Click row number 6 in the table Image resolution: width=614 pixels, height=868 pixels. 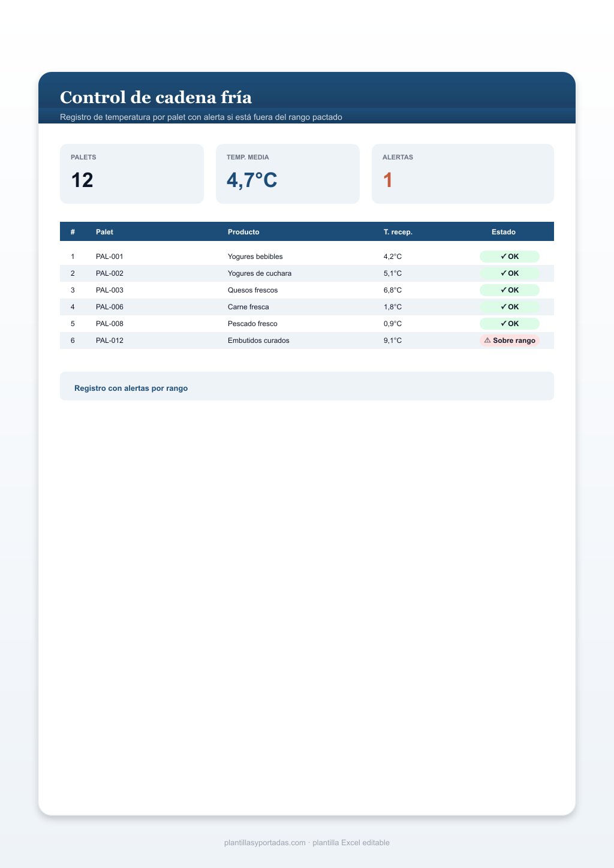(73, 340)
